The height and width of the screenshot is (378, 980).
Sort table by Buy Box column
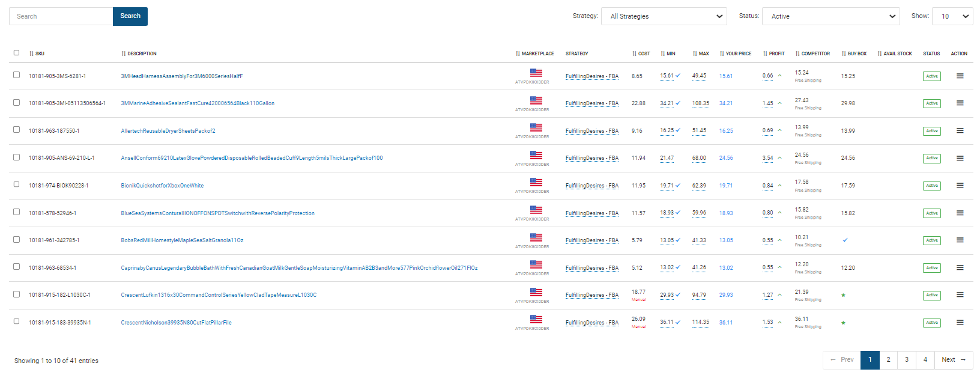pyautogui.click(x=854, y=53)
